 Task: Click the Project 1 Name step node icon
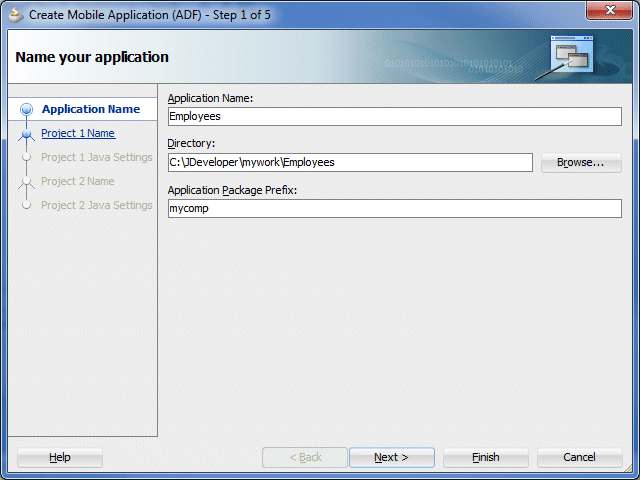(x=27, y=134)
